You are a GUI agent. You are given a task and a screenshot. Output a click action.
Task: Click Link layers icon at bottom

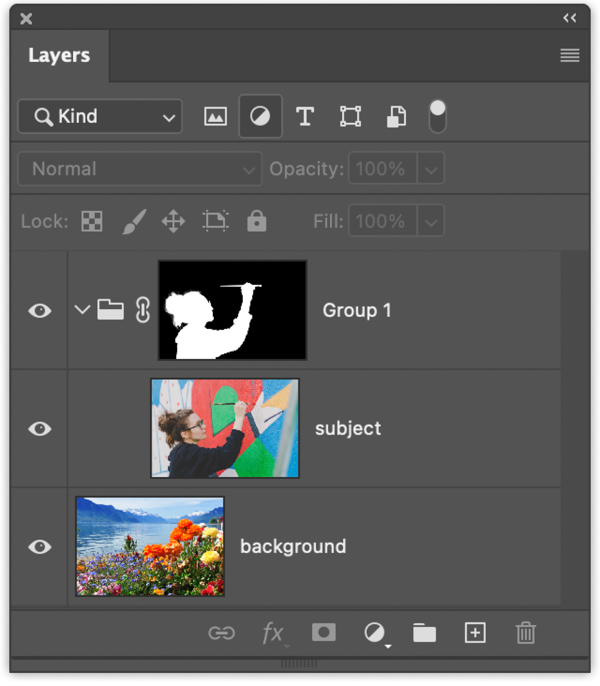[221, 633]
